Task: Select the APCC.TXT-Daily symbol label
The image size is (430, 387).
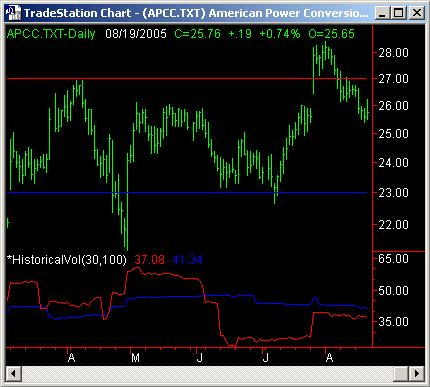Action: (x=51, y=34)
